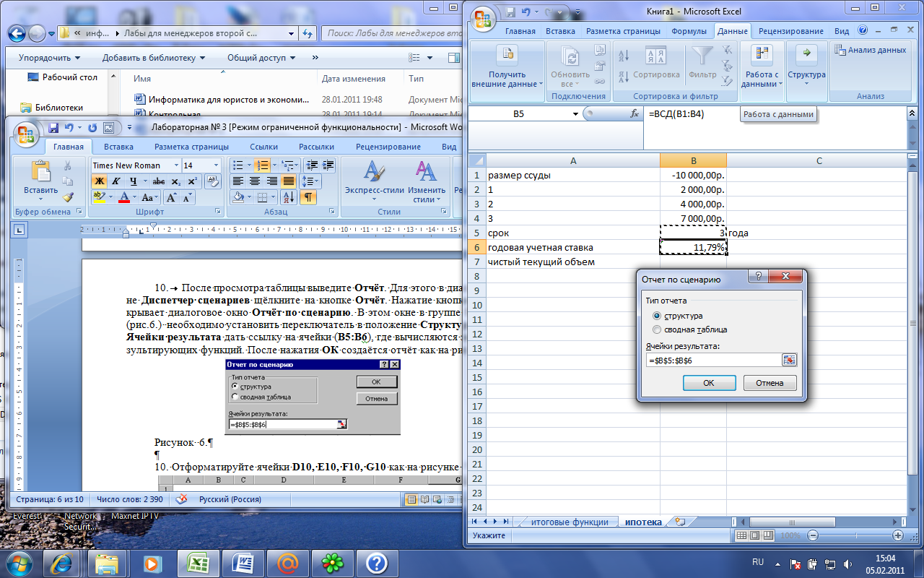Click the Sort button in Word paragraph group
The width and height of the screenshot is (924, 578).
coord(289,197)
